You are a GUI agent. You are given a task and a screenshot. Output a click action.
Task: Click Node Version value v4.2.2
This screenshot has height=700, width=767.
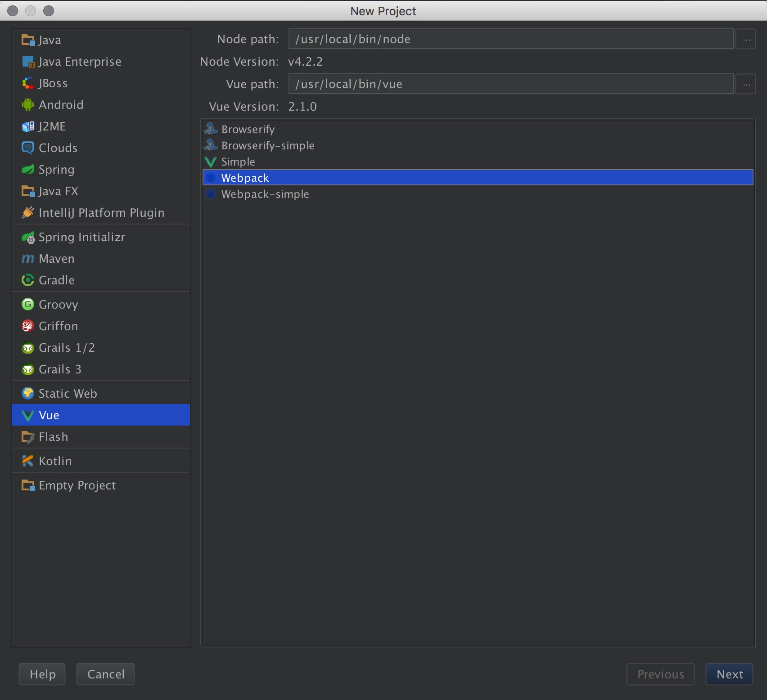click(306, 62)
